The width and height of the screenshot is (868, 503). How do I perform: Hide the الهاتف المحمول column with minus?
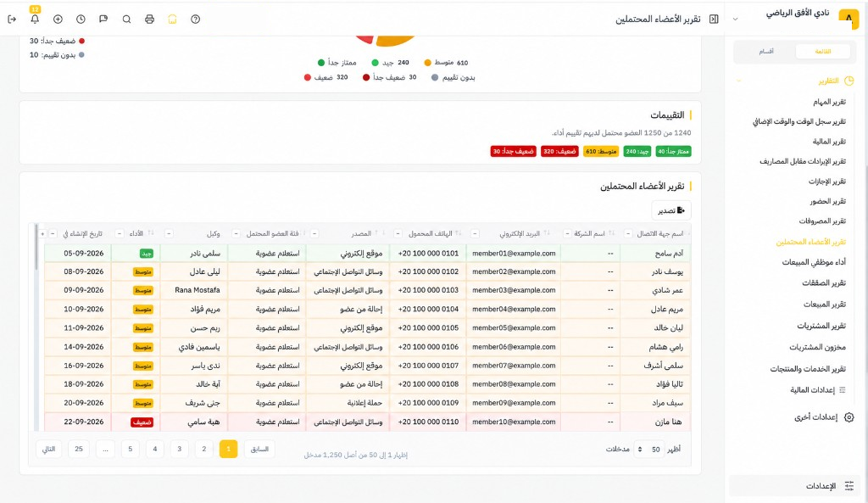[398, 234]
